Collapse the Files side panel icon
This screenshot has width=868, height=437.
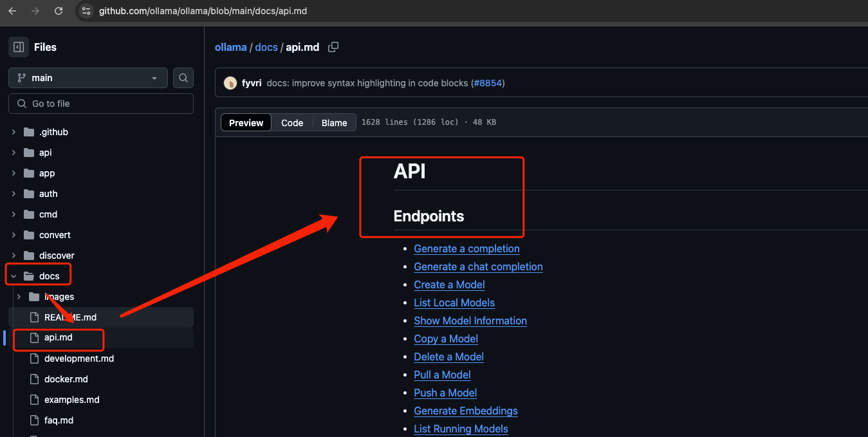click(x=19, y=47)
